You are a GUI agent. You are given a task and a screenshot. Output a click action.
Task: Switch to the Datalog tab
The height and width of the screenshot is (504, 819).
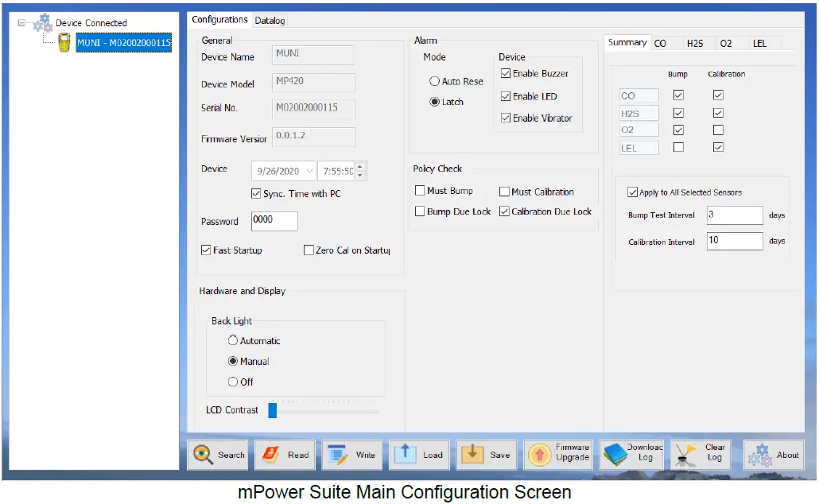[270, 21]
